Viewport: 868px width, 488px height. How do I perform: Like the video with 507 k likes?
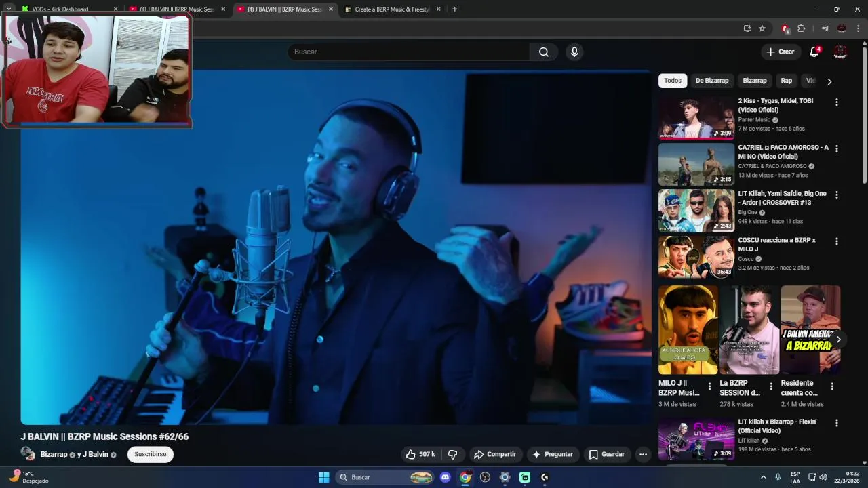point(420,454)
